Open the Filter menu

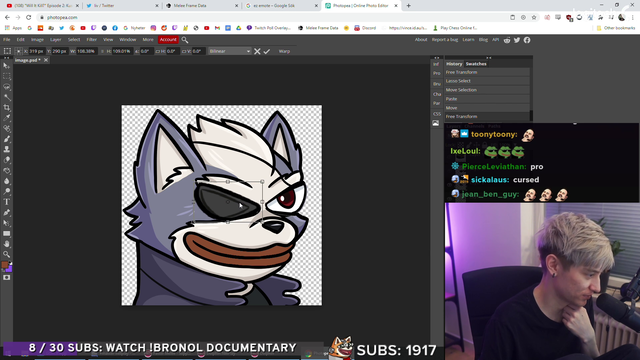click(x=91, y=40)
